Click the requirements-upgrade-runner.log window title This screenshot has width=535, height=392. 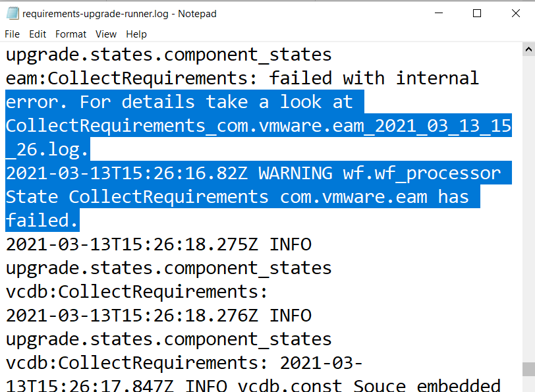coord(119,14)
